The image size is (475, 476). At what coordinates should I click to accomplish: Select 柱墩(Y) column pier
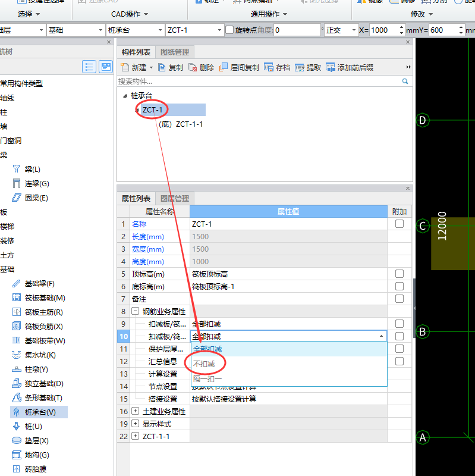click(x=30, y=369)
